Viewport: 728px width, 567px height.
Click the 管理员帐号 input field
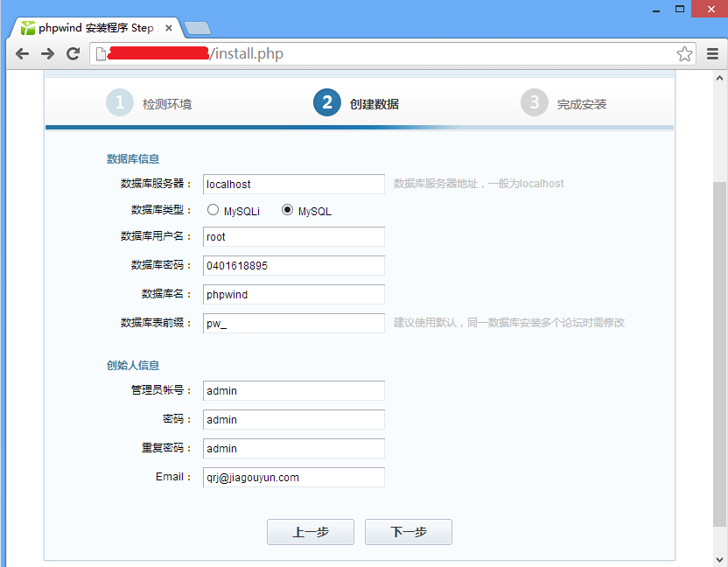pyautogui.click(x=294, y=391)
